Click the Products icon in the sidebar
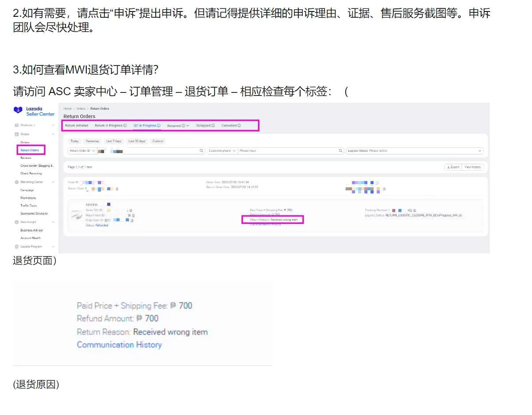 [17, 126]
